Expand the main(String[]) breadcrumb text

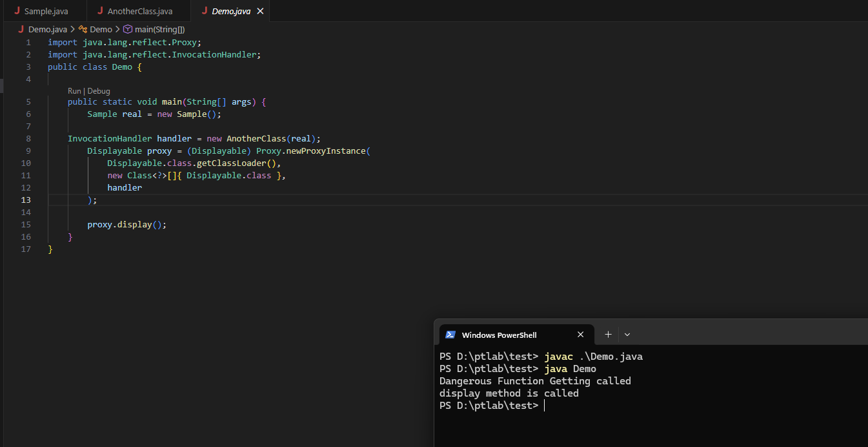[x=159, y=30]
